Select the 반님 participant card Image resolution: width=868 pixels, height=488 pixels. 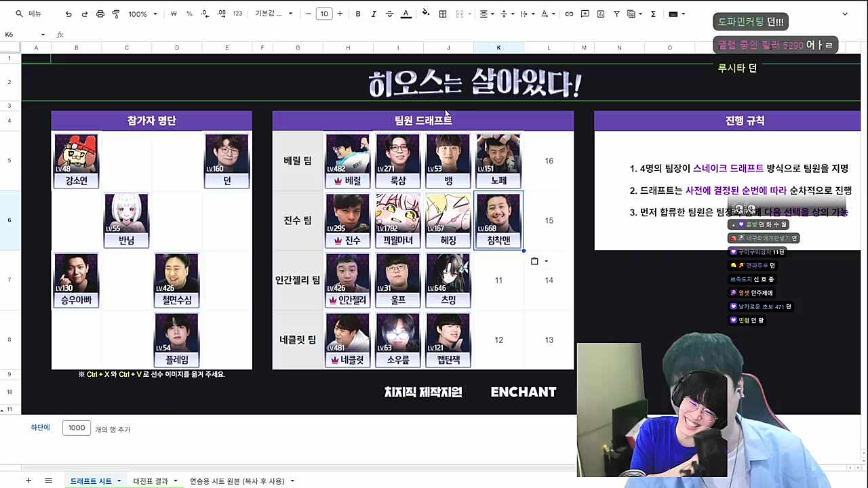[126, 220]
